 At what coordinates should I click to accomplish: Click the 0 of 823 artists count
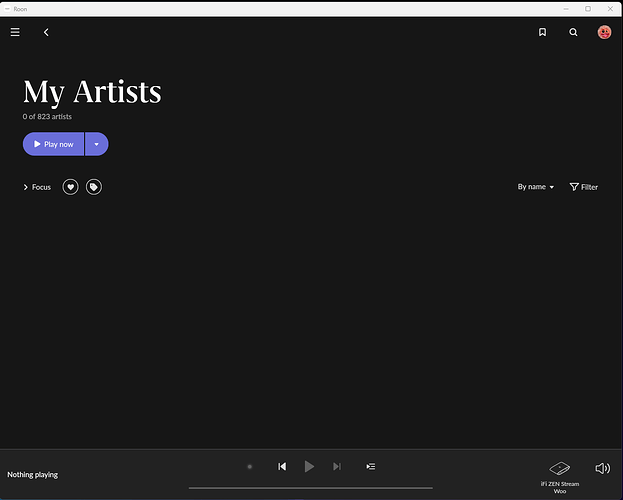pyautogui.click(x=47, y=116)
